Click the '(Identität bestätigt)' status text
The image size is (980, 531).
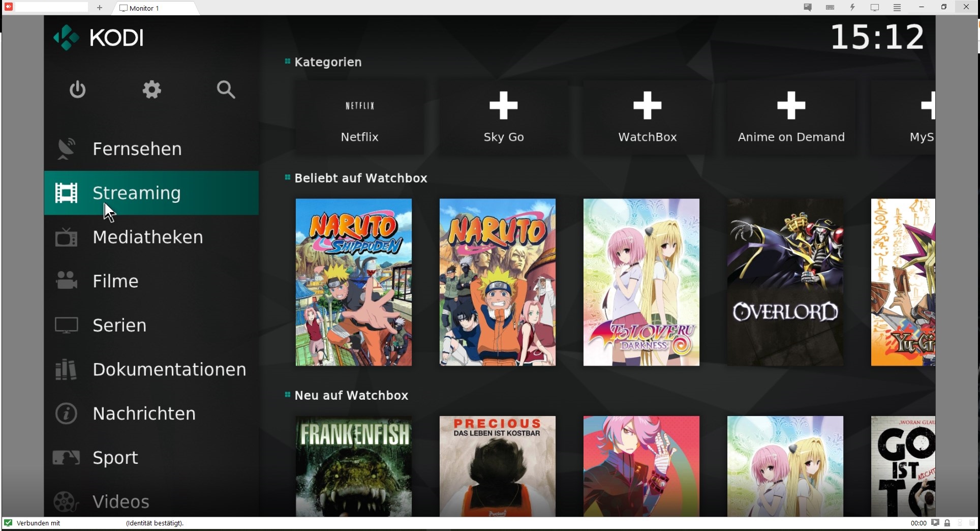[x=155, y=523]
